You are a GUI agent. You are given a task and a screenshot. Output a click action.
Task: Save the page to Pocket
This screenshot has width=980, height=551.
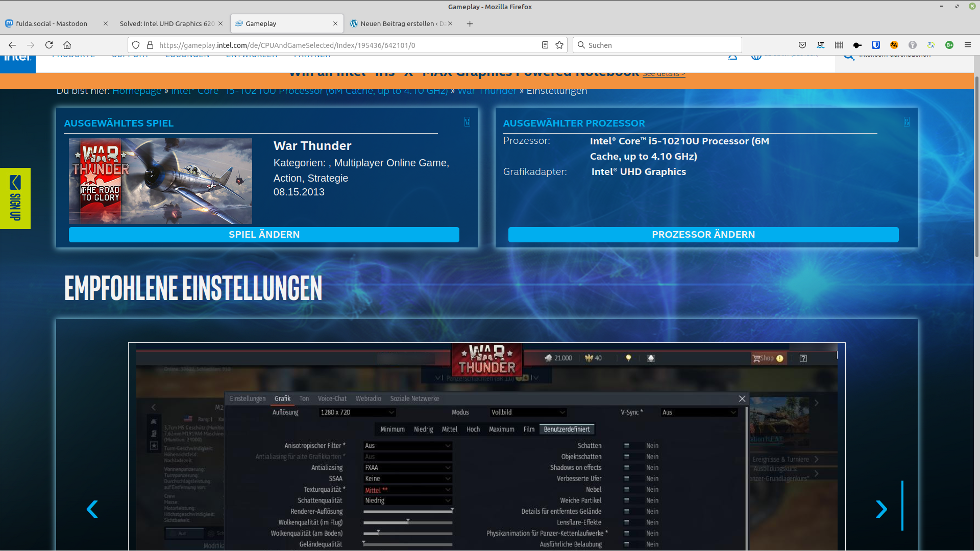[x=802, y=45]
